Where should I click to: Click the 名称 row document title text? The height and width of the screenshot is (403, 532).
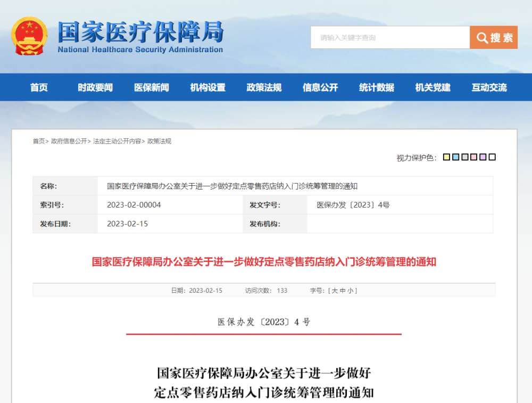coord(232,186)
